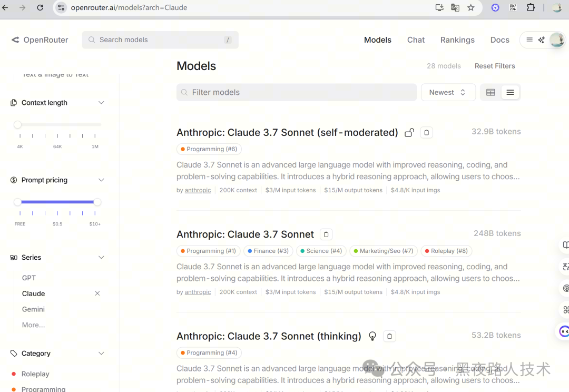The width and height of the screenshot is (569, 392).
Task: Click the Context length slider handle
Action: point(17,124)
